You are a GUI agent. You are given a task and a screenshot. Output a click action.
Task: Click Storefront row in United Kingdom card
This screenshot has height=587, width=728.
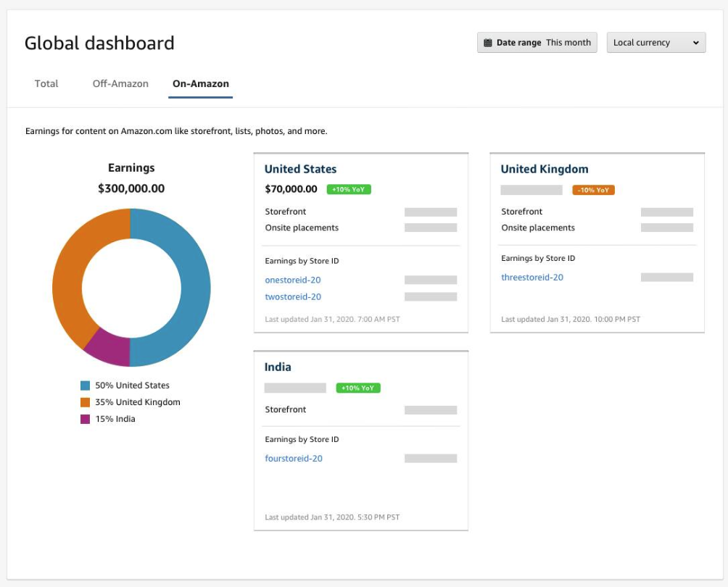pos(597,212)
